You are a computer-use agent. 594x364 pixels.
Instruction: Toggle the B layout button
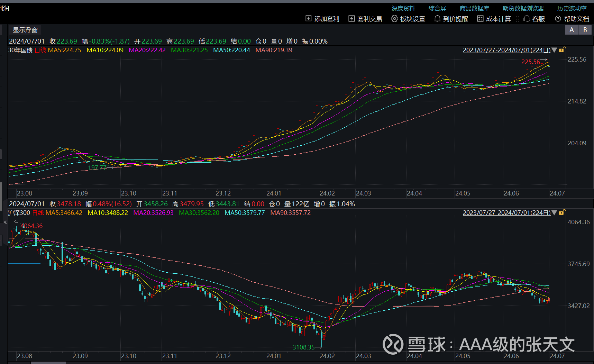tap(585, 30)
